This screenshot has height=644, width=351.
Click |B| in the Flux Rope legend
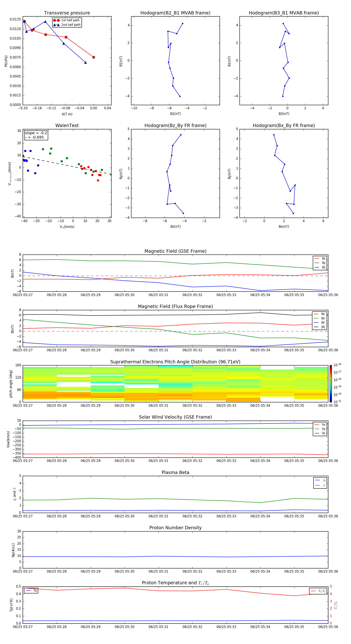pos(320,327)
